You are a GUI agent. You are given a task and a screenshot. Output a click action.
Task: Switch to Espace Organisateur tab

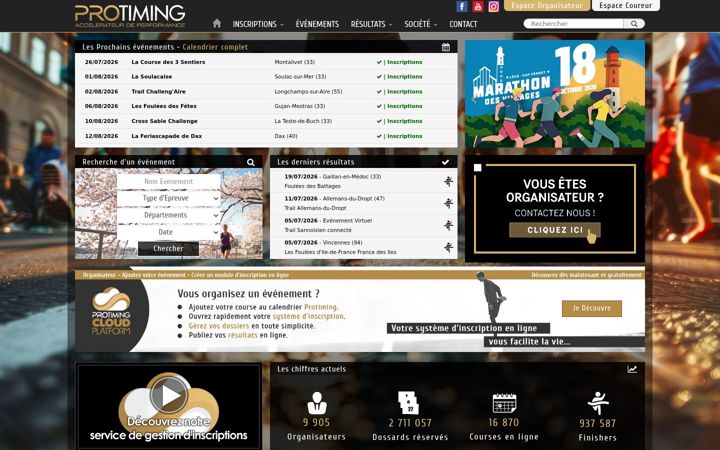click(546, 6)
